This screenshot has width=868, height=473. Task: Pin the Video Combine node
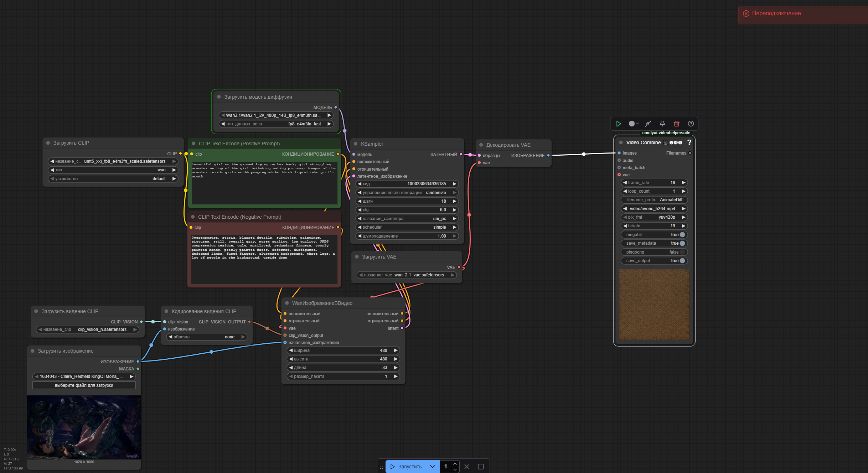click(x=662, y=124)
